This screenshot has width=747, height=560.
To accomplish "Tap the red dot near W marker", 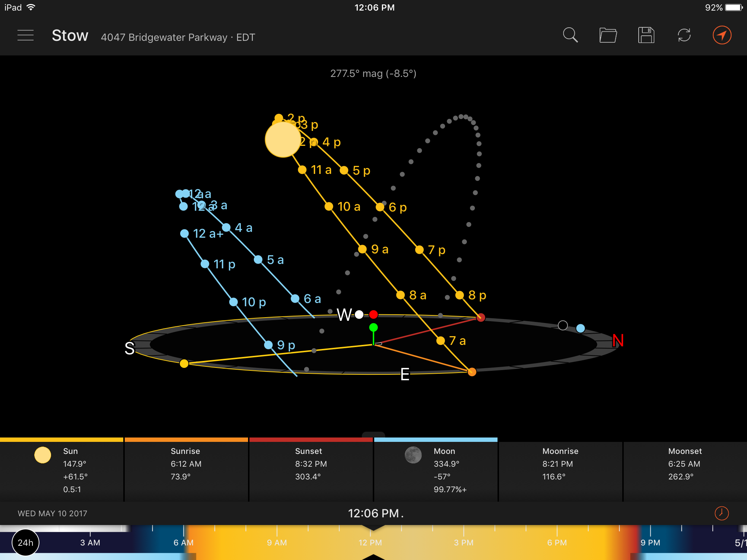I will (373, 315).
